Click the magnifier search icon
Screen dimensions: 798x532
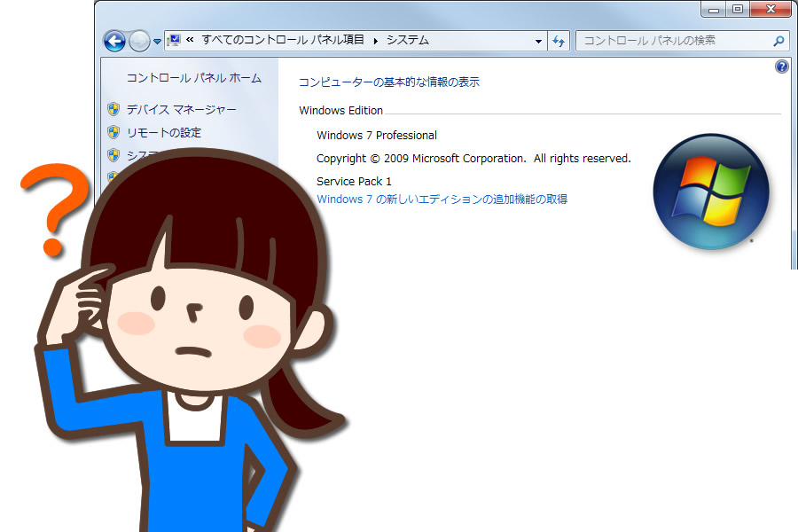pyautogui.click(x=778, y=41)
